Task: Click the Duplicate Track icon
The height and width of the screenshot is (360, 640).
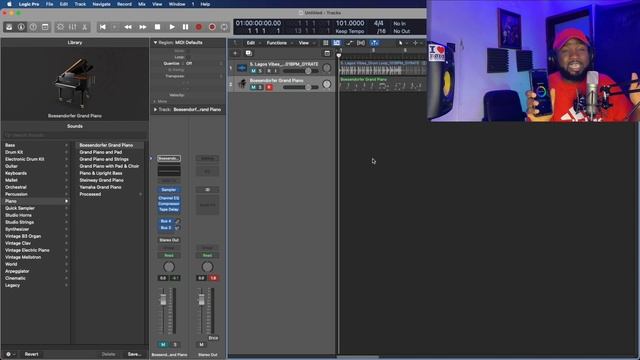Action: click(249, 53)
